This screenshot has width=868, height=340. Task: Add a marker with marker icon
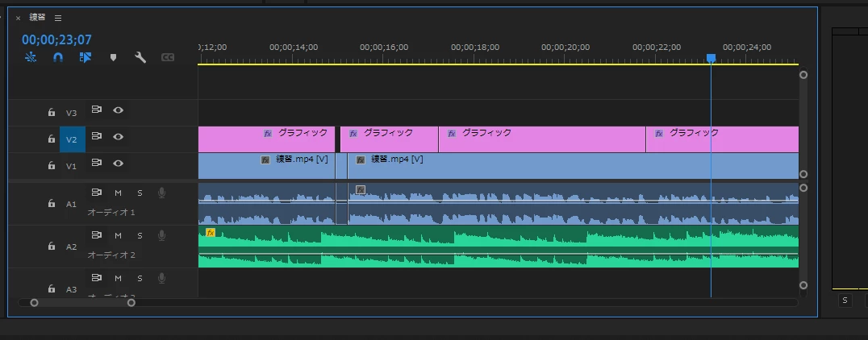coord(114,57)
